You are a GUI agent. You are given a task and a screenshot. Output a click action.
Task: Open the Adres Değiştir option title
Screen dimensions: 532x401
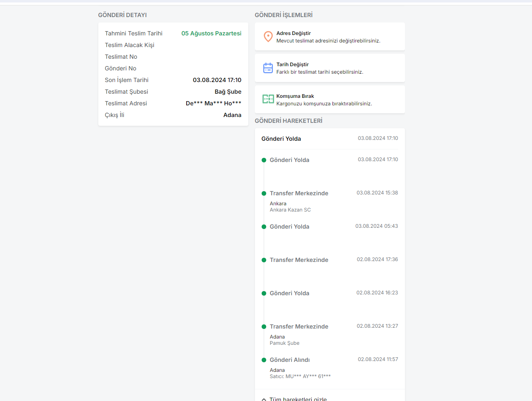(x=293, y=33)
